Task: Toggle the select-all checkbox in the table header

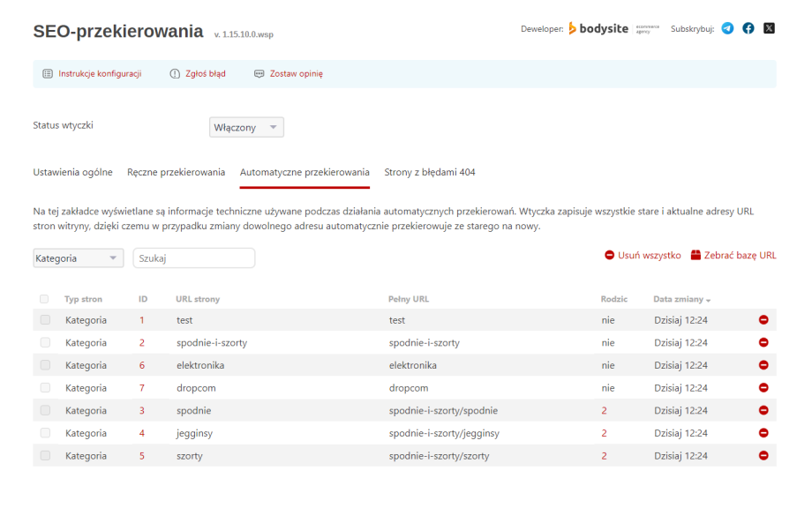Action: [x=44, y=299]
